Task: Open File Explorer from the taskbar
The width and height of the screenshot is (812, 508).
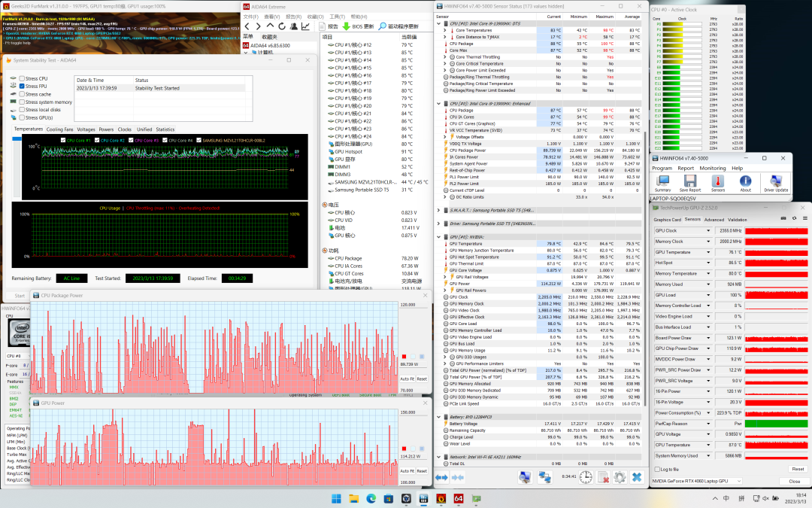Action: pos(353,499)
